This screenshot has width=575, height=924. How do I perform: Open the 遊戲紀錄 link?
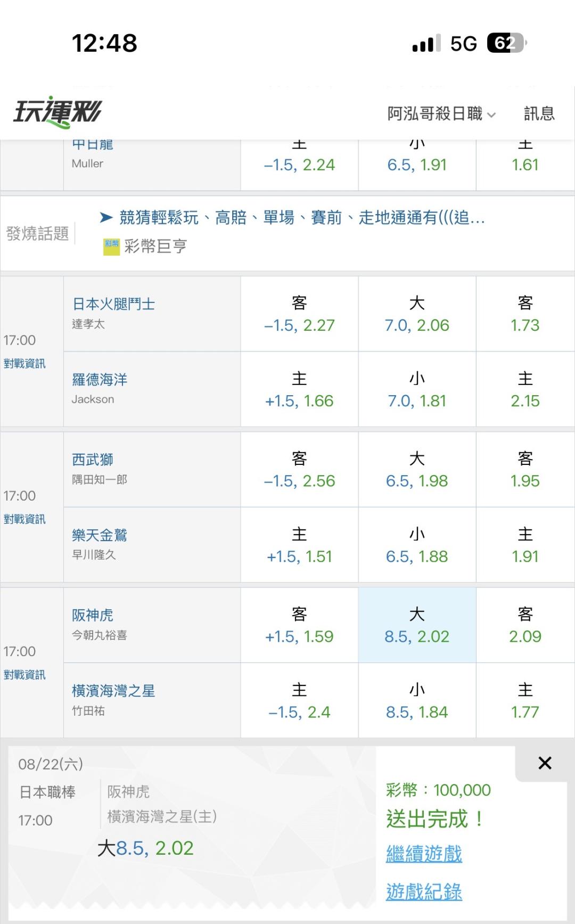coord(424,891)
